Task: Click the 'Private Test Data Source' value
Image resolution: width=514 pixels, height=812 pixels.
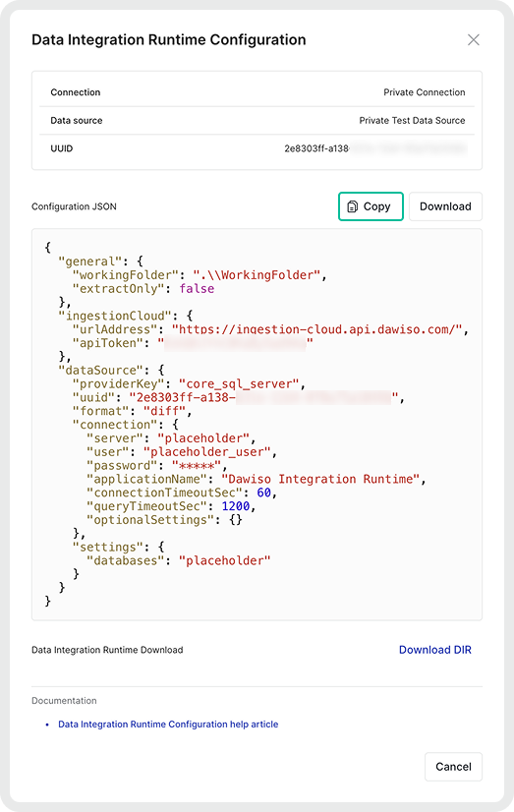Action: 412,120
